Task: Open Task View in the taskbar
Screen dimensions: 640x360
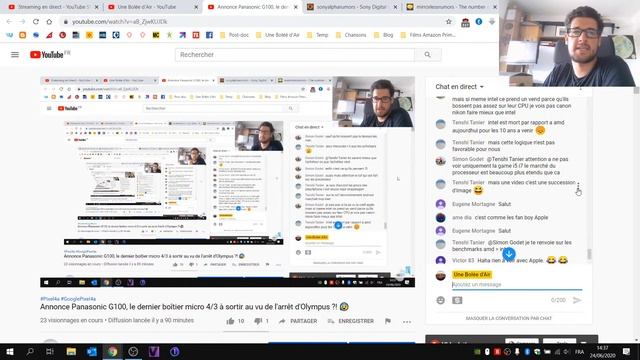Action: [x=50, y=351]
